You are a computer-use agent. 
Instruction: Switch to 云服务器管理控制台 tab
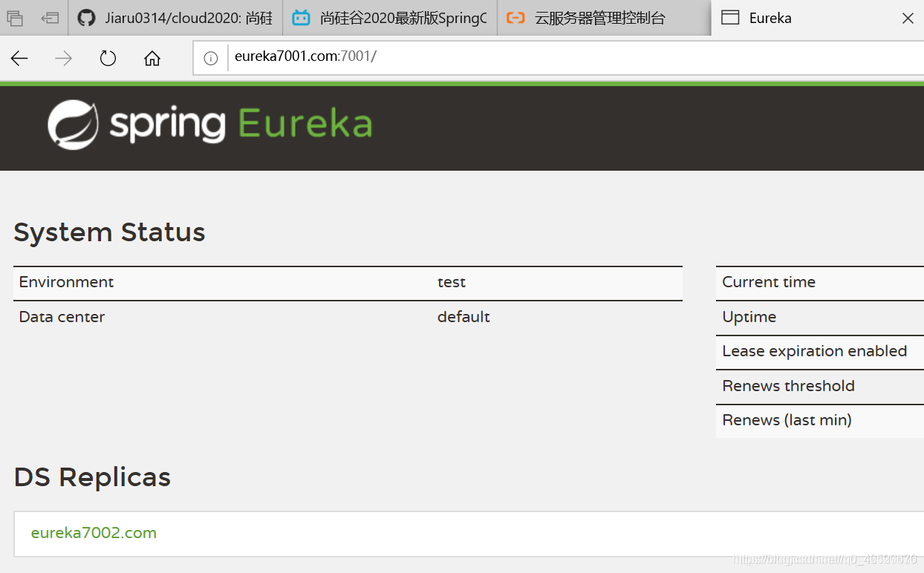[x=604, y=18]
